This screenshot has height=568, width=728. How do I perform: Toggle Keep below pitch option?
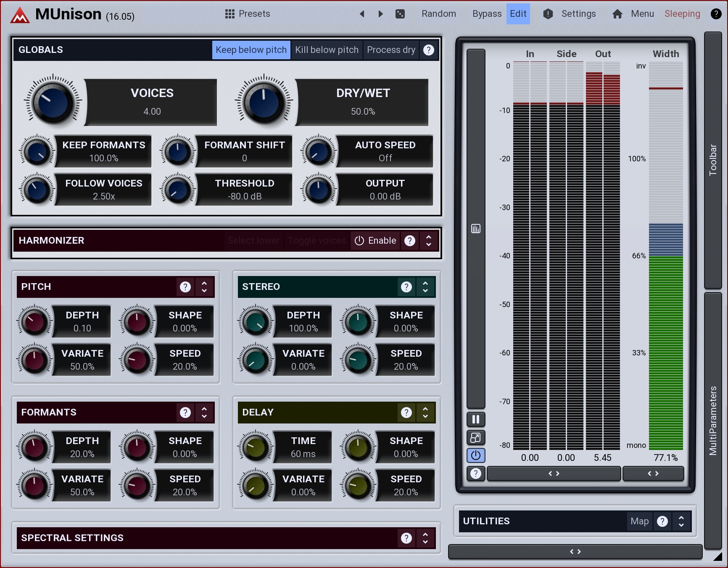tap(251, 50)
